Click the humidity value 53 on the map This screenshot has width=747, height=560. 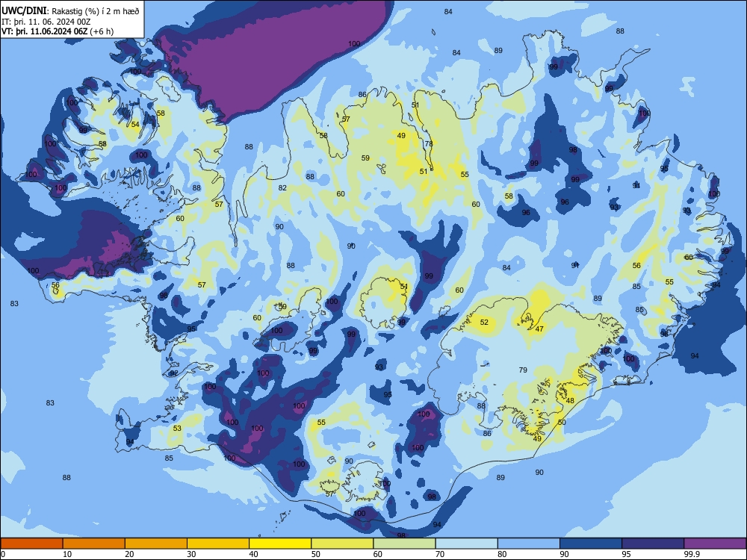tap(177, 428)
